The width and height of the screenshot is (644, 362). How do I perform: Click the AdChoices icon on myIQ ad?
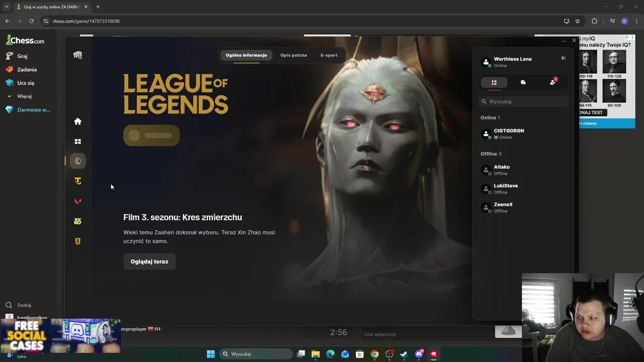(627, 37)
